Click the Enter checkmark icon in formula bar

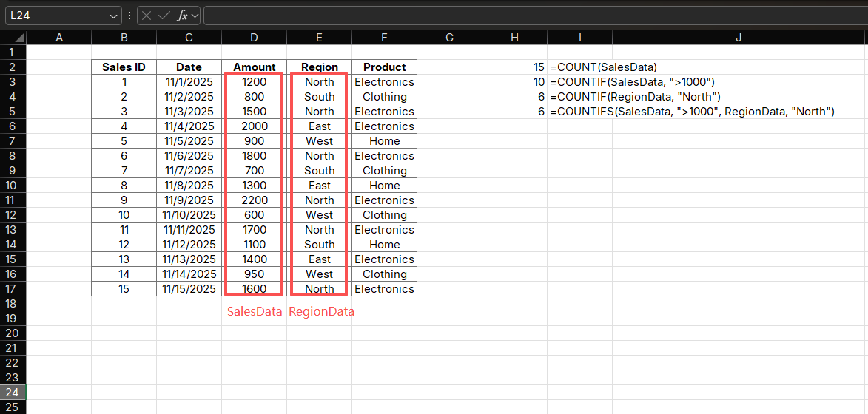[164, 16]
